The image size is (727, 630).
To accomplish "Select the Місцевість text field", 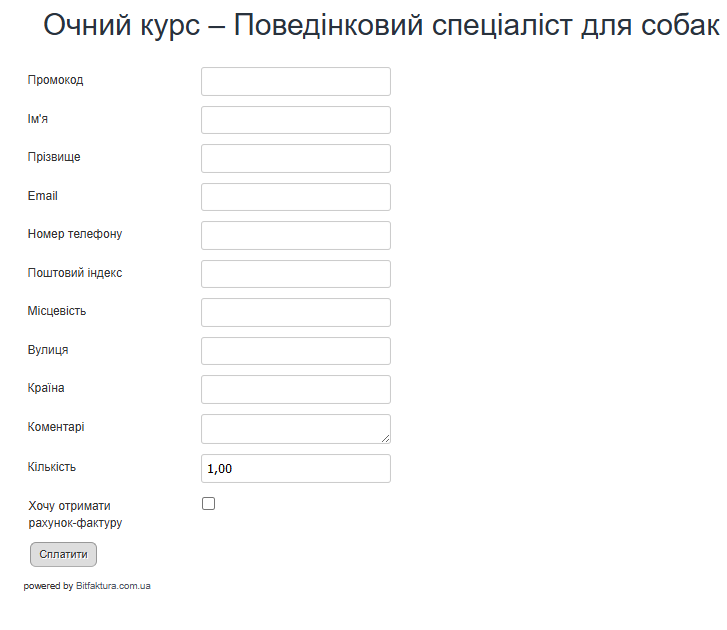I will [x=295, y=312].
